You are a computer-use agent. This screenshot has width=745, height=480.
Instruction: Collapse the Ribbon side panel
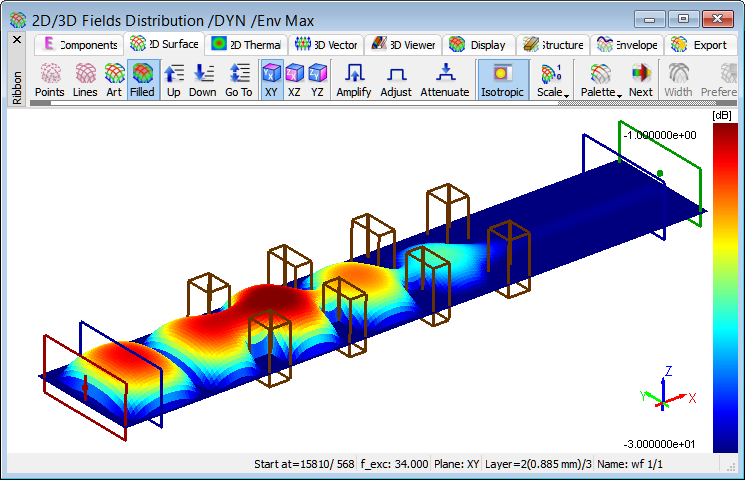click(16, 40)
